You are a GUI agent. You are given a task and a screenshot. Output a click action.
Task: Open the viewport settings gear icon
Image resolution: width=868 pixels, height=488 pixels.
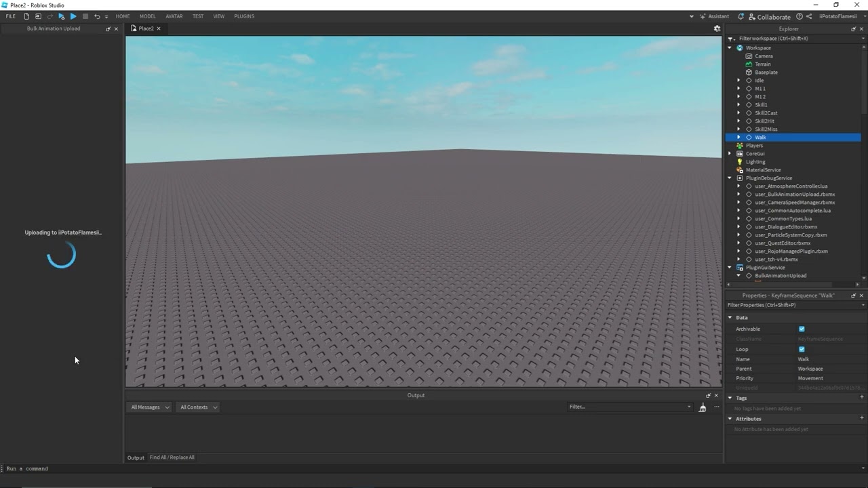click(717, 28)
